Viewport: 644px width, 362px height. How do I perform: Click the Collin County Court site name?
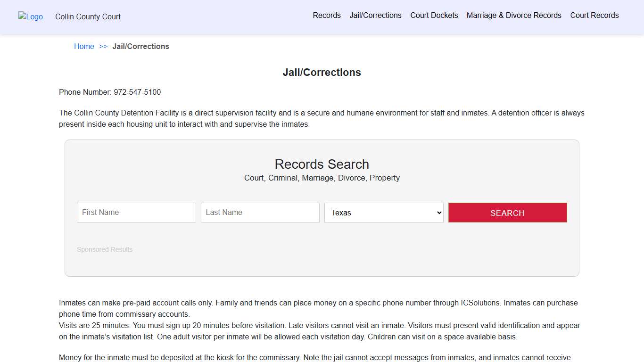88,16
